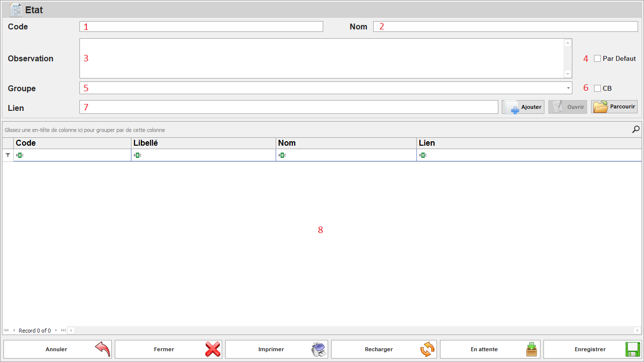The height and width of the screenshot is (362, 644).
Task: Tick the CB checkbox
Action: pyautogui.click(x=597, y=88)
